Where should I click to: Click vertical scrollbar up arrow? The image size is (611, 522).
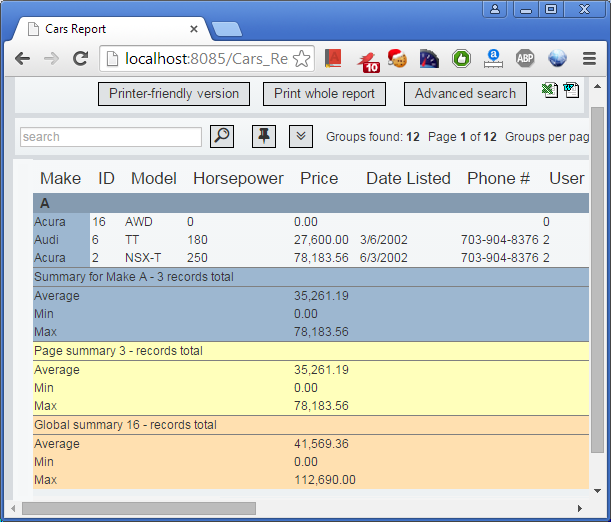tap(597, 86)
